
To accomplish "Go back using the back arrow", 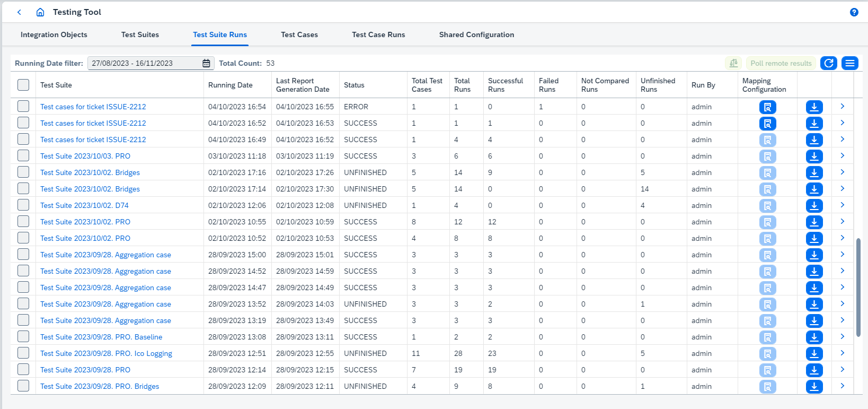I will (19, 12).
